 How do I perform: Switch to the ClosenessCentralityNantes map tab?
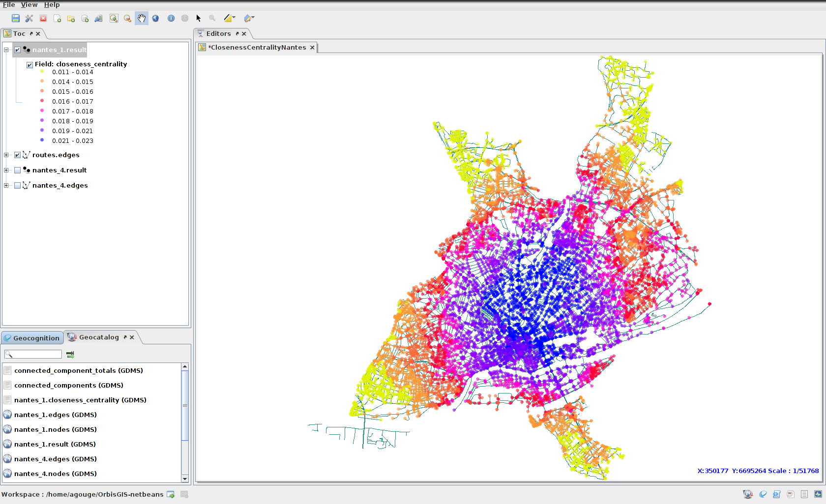[x=258, y=47]
